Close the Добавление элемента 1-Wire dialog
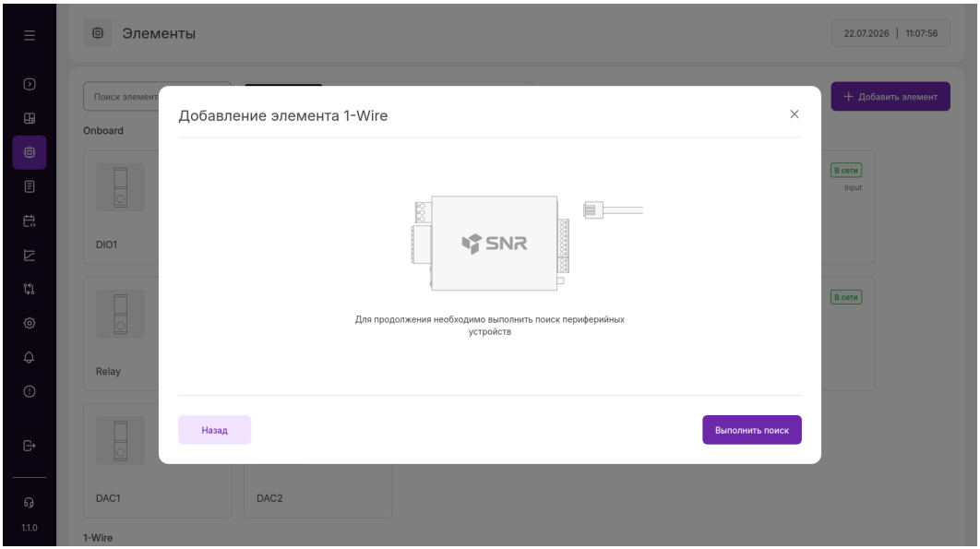The width and height of the screenshot is (980, 549). [x=795, y=113]
